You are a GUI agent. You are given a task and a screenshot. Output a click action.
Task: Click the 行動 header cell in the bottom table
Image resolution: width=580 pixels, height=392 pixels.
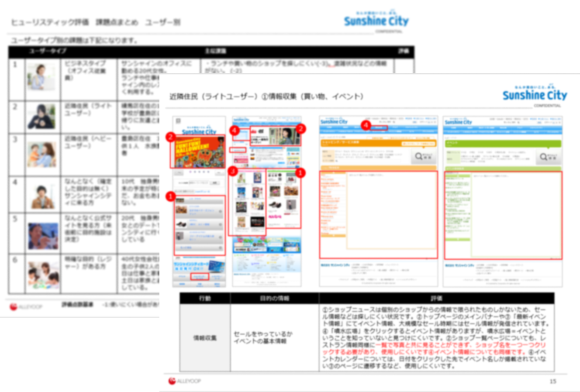(x=205, y=298)
